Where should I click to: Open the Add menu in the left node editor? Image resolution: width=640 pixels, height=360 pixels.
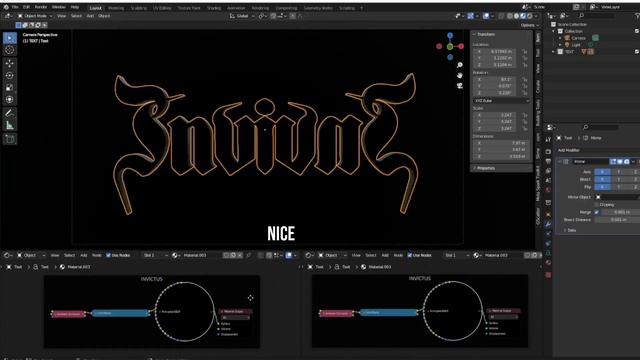[x=84, y=255]
